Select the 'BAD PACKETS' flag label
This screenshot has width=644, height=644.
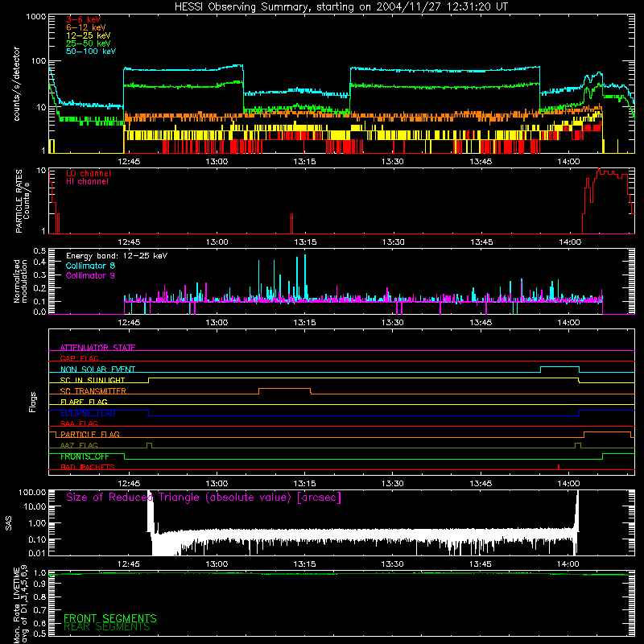[88, 467]
